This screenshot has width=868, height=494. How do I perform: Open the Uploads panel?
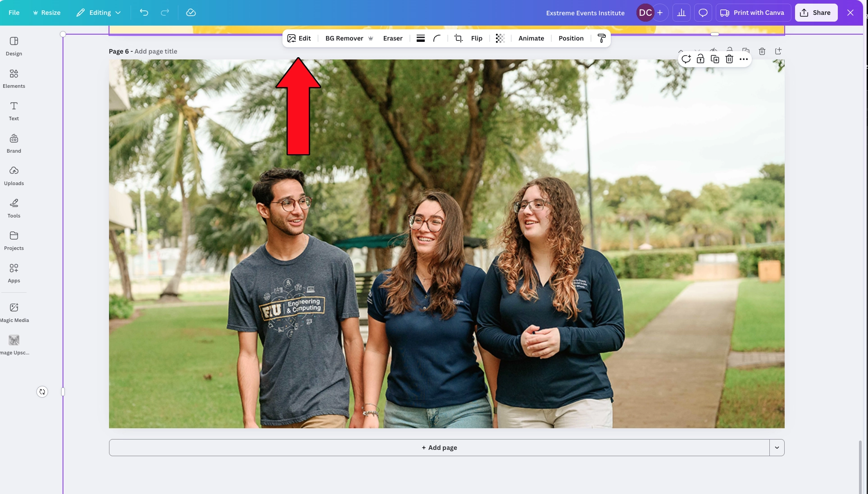point(14,176)
